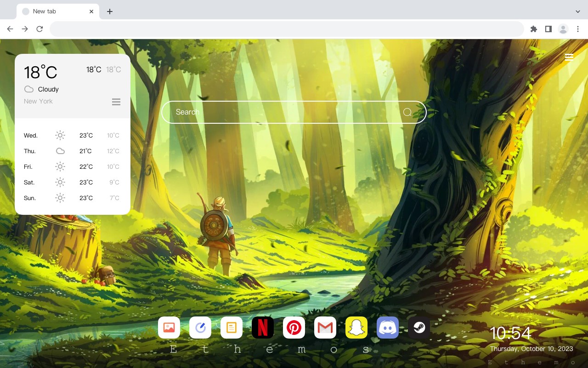
Task: Open the Netflix shortcut
Action: tap(263, 328)
